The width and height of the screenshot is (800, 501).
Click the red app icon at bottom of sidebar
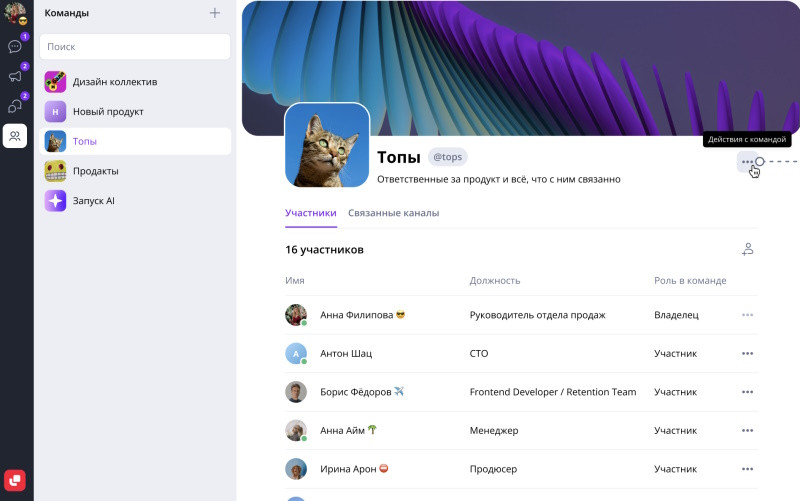coord(15,480)
